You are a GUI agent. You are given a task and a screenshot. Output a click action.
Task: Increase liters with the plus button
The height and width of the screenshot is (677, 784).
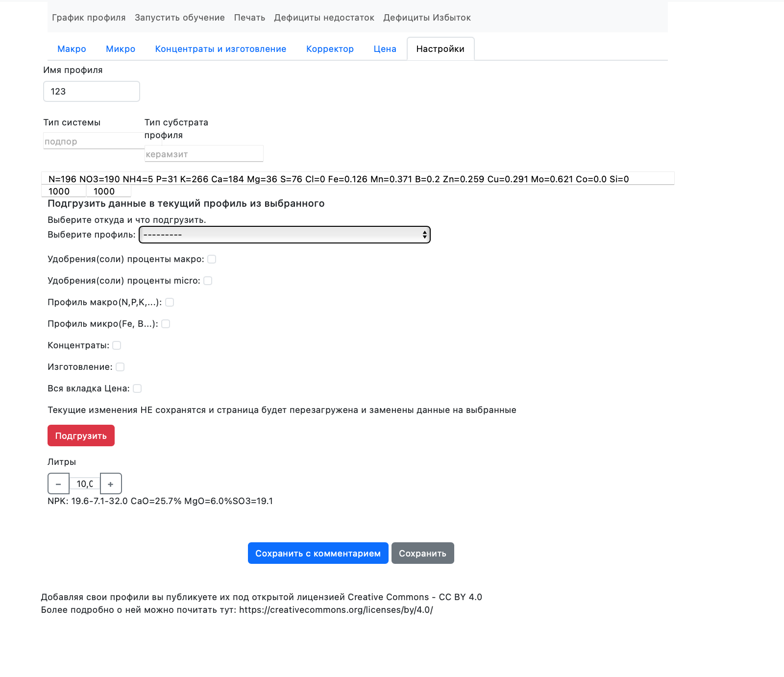(x=111, y=484)
